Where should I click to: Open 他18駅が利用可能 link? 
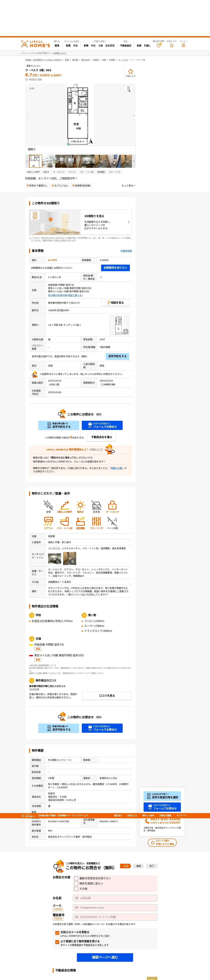click(x=65, y=295)
